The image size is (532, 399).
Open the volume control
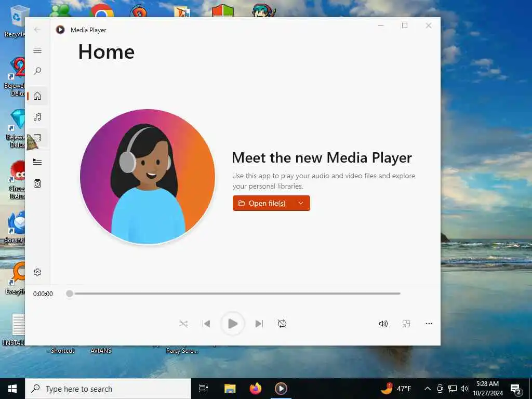[383, 324]
